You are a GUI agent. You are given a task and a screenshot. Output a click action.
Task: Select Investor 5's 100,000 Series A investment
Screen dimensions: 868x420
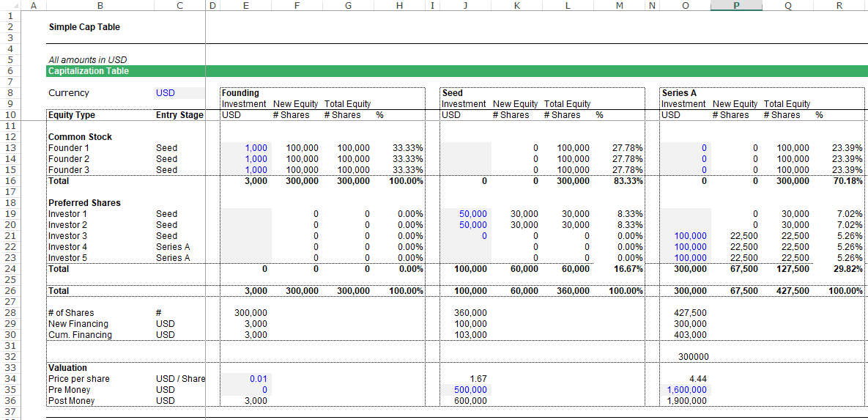[x=686, y=258]
